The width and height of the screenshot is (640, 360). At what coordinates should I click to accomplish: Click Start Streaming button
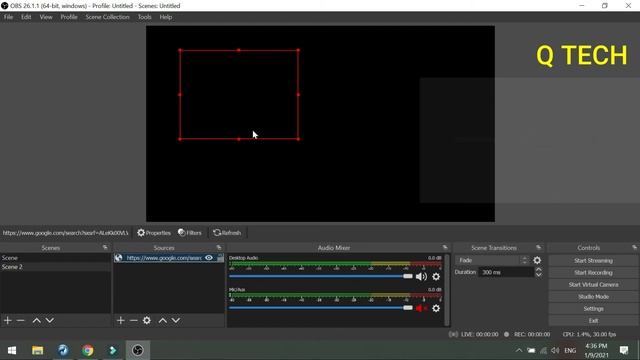593,260
